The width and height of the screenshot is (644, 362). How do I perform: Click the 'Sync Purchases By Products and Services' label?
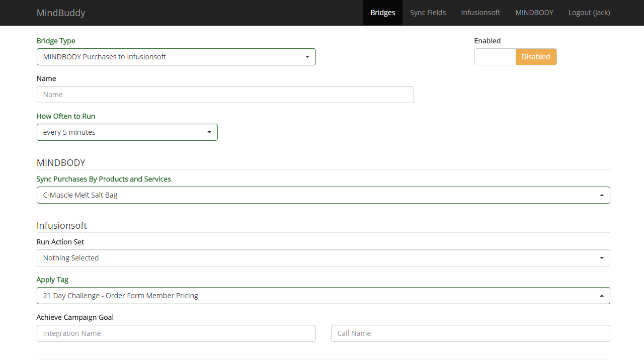tap(104, 179)
